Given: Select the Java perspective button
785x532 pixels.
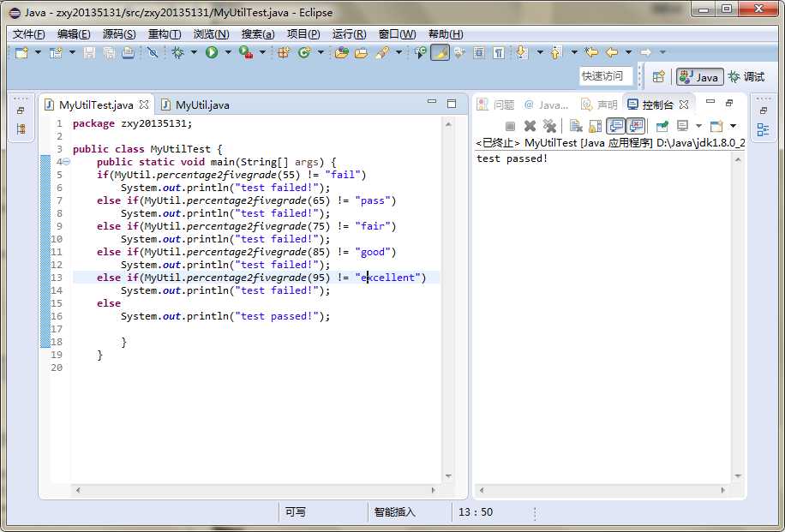Looking at the screenshot, I should pos(700,76).
